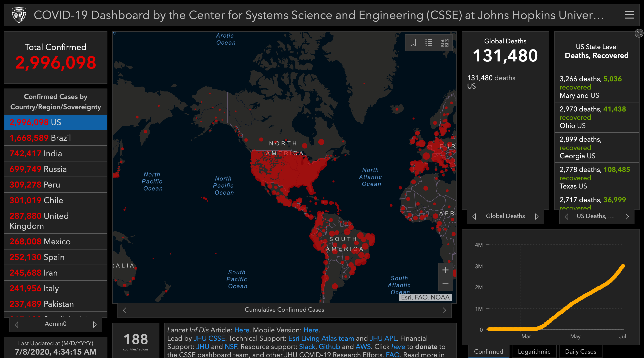Go to previous Admin0 list view
Viewport: 644px width, 358px height.
[x=17, y=324]
